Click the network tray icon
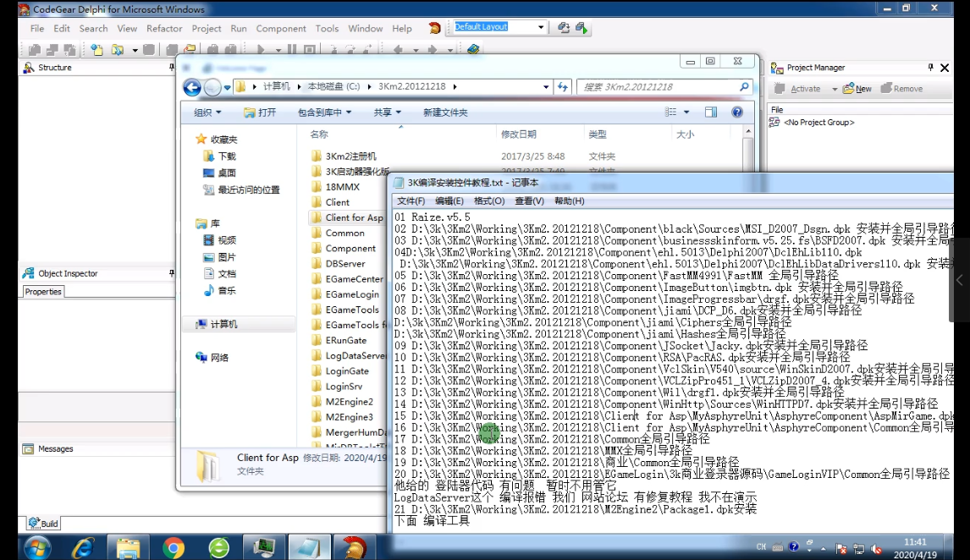 click(x=858, y=548)
